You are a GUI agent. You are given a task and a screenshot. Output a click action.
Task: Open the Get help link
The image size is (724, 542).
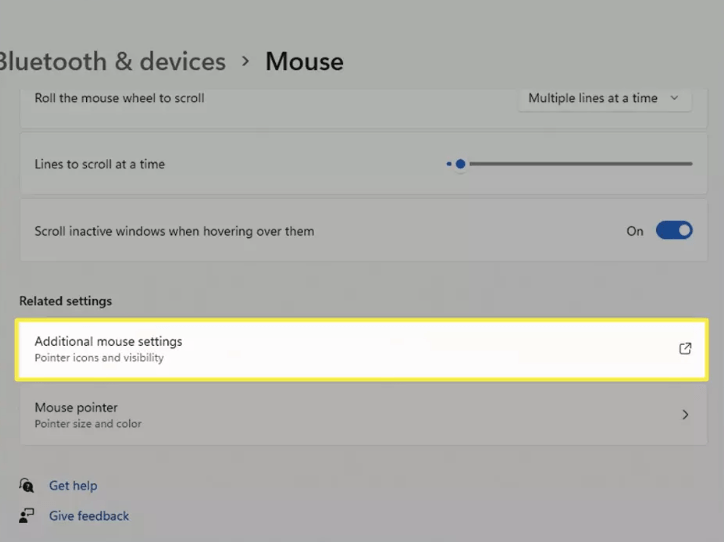(73, 486)
